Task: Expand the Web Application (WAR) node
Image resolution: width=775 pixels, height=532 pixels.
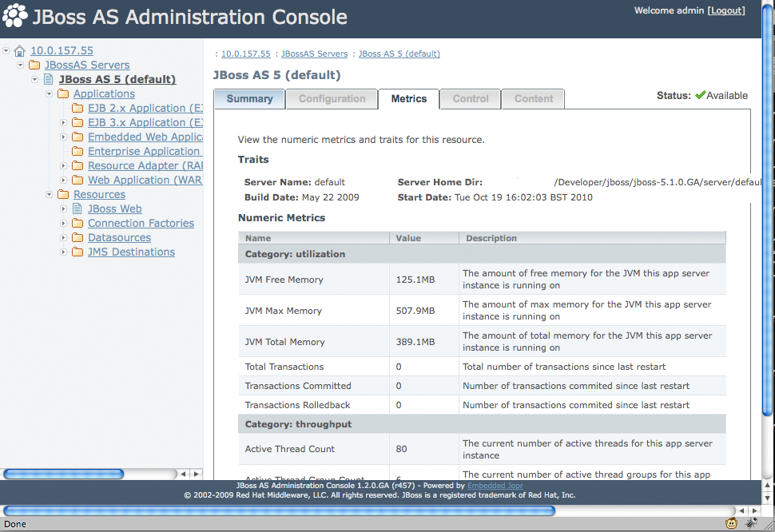Action: pos(63,180)
